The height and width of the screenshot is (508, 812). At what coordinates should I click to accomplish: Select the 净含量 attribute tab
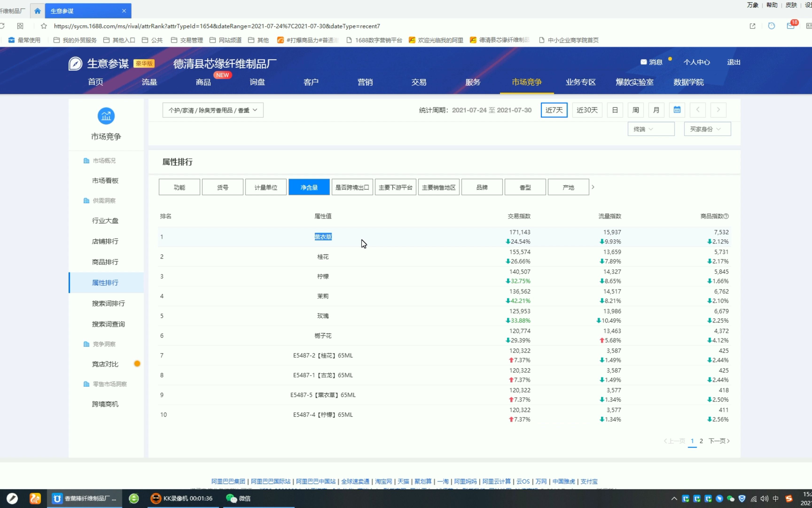tap(309, 187)
